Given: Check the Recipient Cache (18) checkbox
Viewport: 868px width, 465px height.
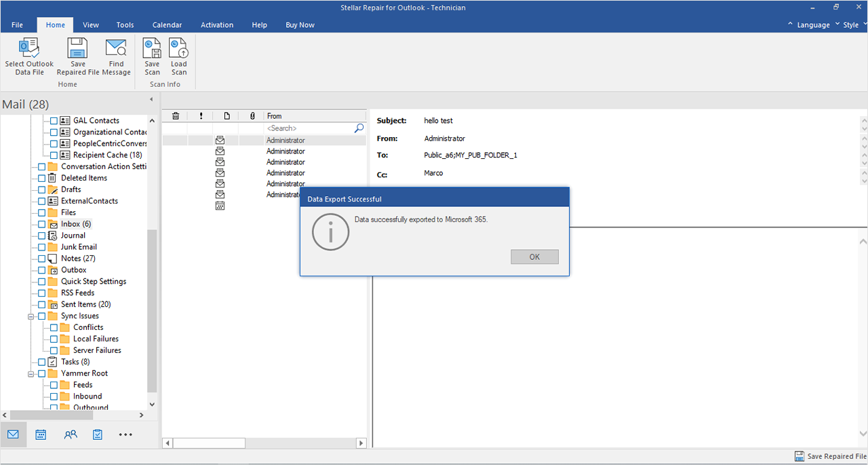Looking at the screenshot, I should pyautogui.click(x=54, y=155).
